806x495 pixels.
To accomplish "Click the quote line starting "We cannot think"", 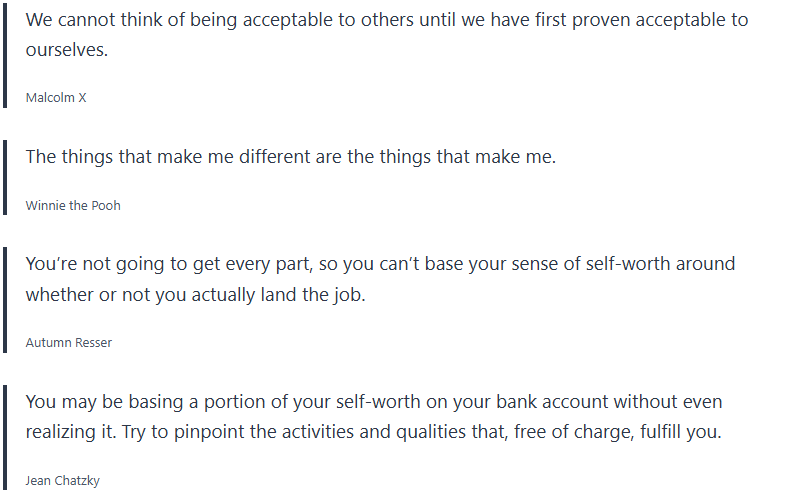I will (386, 20).
